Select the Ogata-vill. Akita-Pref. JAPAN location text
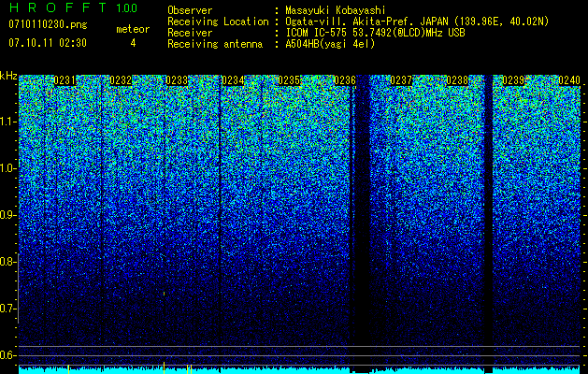 pos(417,22)
